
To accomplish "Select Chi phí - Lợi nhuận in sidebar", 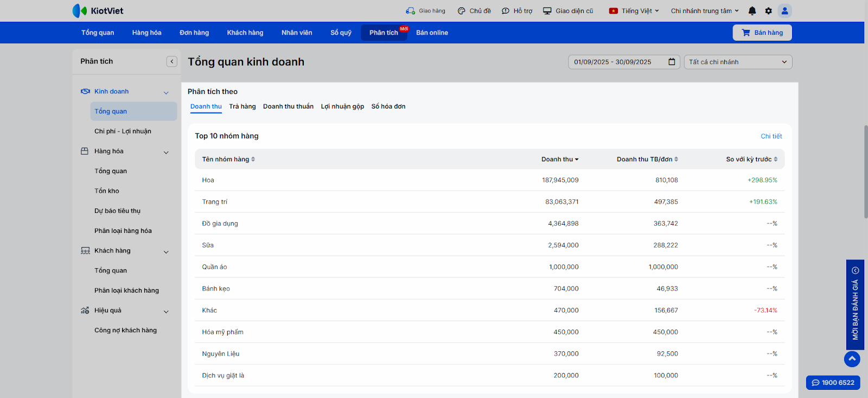I will pos(123,131).
